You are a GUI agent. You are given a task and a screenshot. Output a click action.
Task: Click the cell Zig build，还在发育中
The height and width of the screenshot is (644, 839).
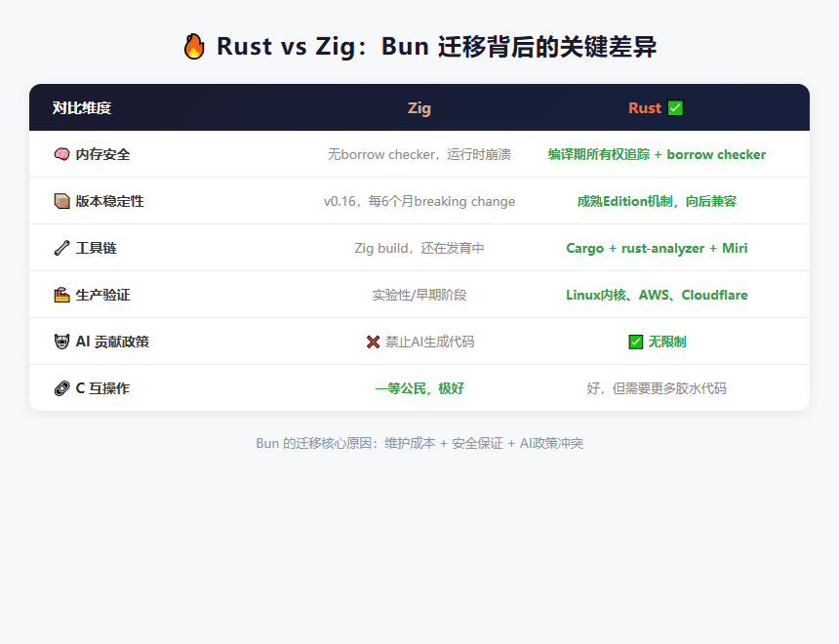click(x=419, y=248)
